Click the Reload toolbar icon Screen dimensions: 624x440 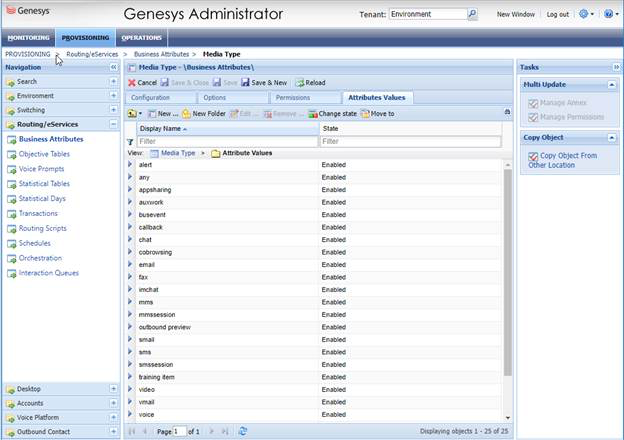click(x=299, y=82)
